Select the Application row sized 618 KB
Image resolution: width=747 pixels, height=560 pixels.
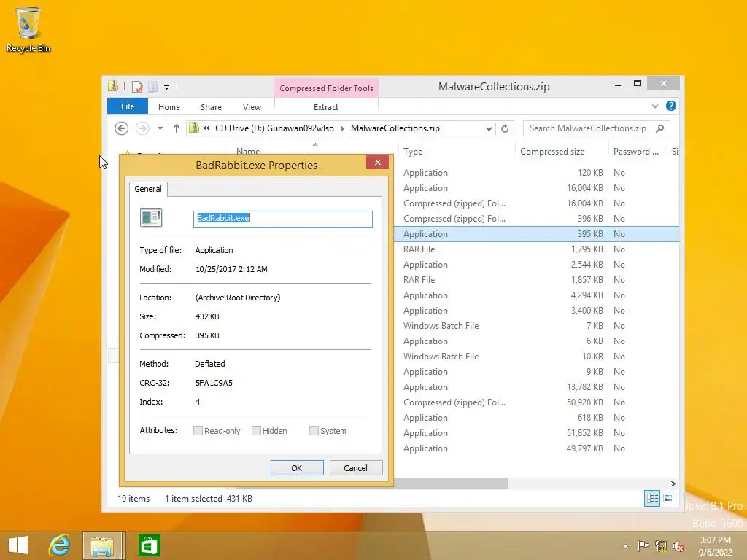(536, 418)
